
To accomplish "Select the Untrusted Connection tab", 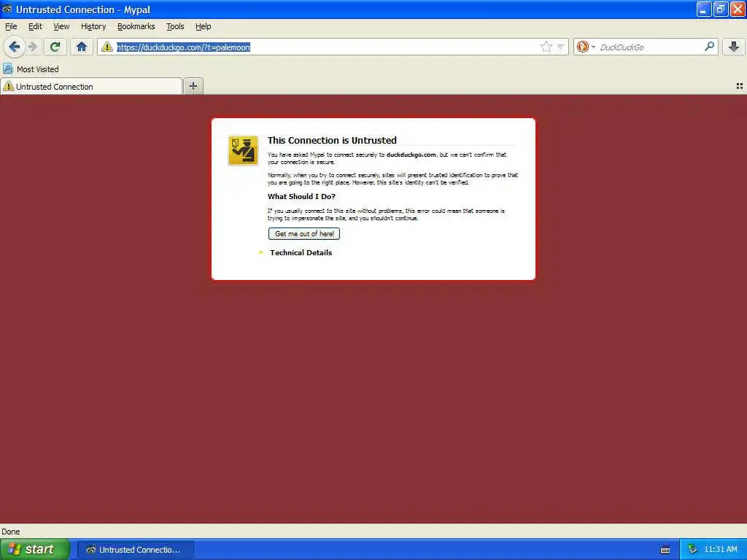I will point(91,86).
